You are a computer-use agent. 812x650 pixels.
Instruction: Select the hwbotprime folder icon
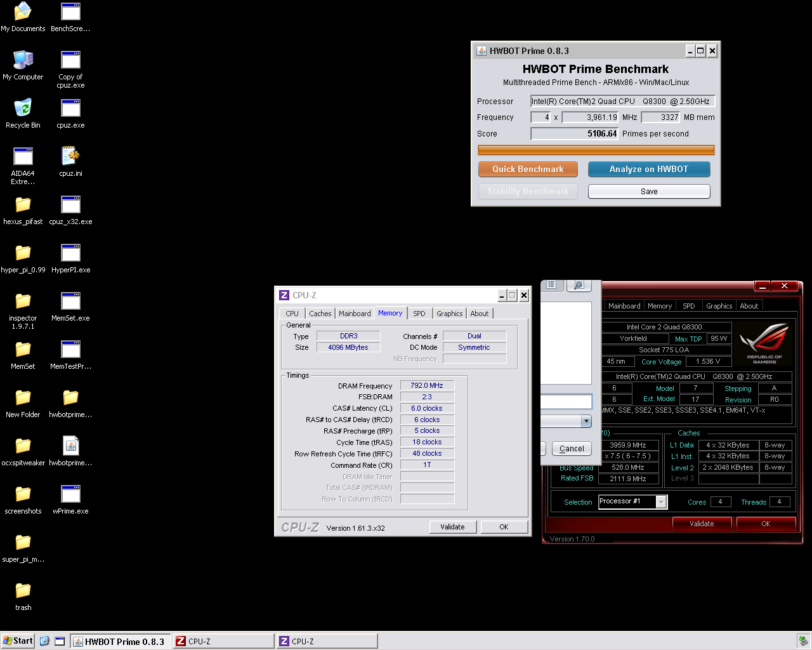70,403
